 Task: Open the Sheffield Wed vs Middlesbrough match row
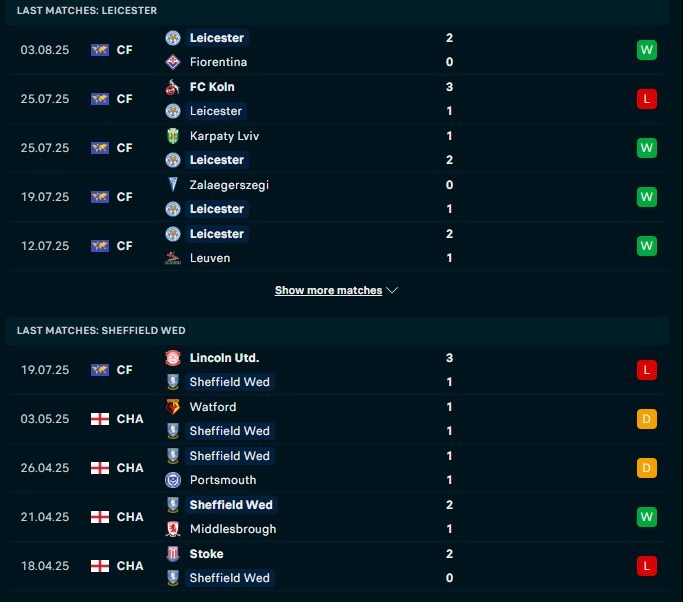pyautogui.click(x=337, y=517)
